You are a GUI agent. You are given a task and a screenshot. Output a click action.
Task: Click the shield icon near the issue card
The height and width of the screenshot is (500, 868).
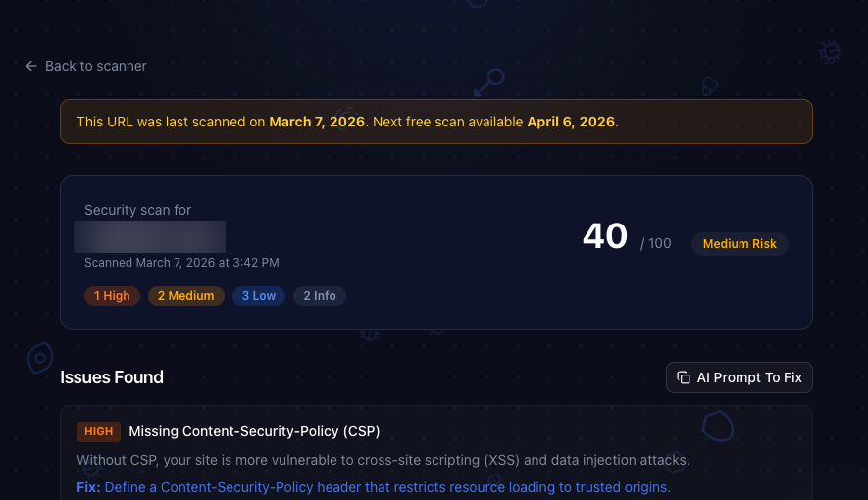pyautogui.click(x=718, y=425)
